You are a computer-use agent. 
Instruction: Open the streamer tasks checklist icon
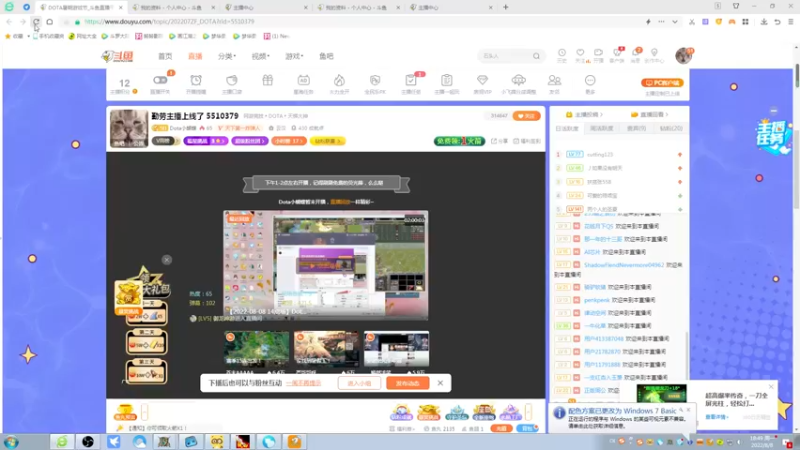pos(411,80)
